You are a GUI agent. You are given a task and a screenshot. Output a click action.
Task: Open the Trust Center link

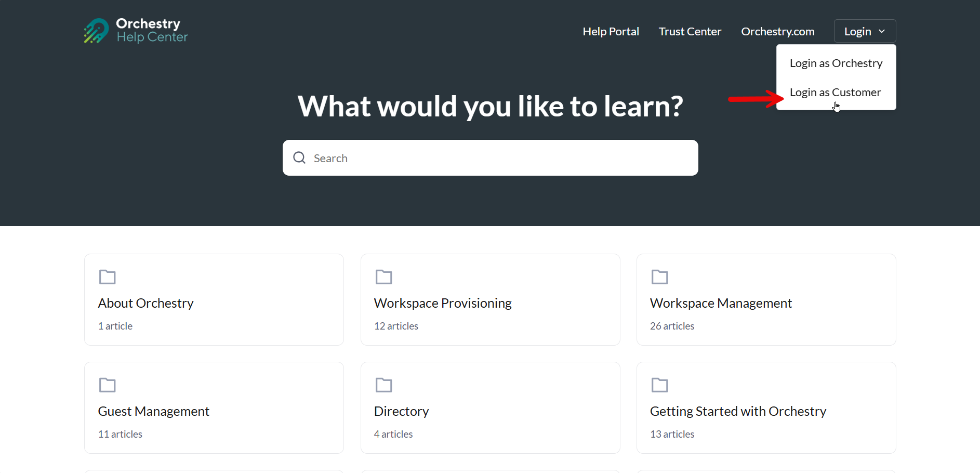click(690, 31)
